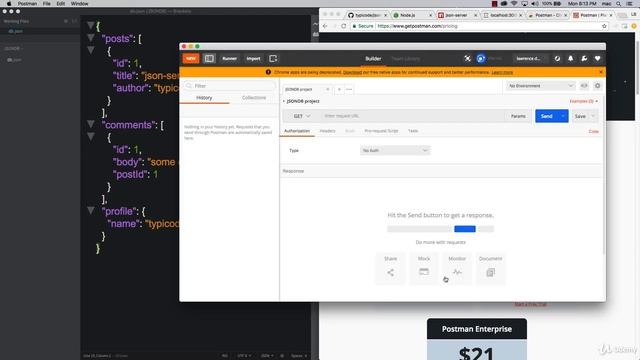Screen dimensions: 640x360
Task: Close the JSONDB project request tab
Action: pos(327,89)
